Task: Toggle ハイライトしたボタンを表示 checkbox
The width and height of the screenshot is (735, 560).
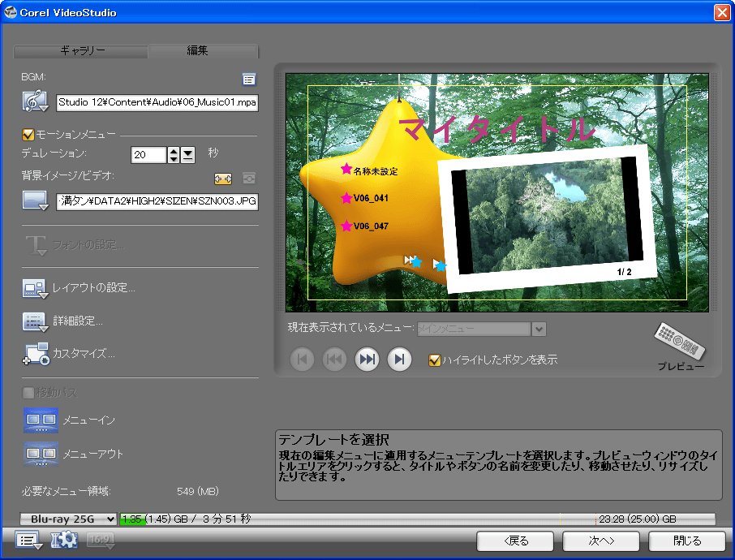Action: pyautogui.click(x=435, y=360)
